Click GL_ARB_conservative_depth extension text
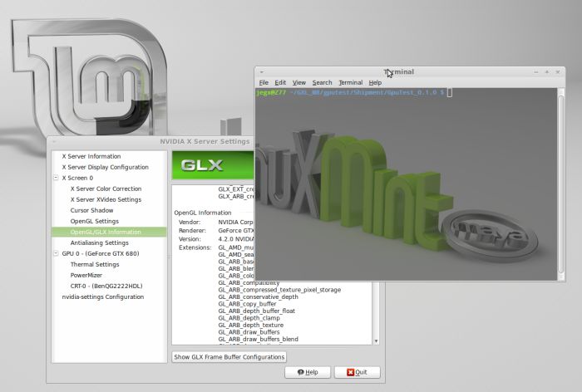 click(x=259, y=297)
